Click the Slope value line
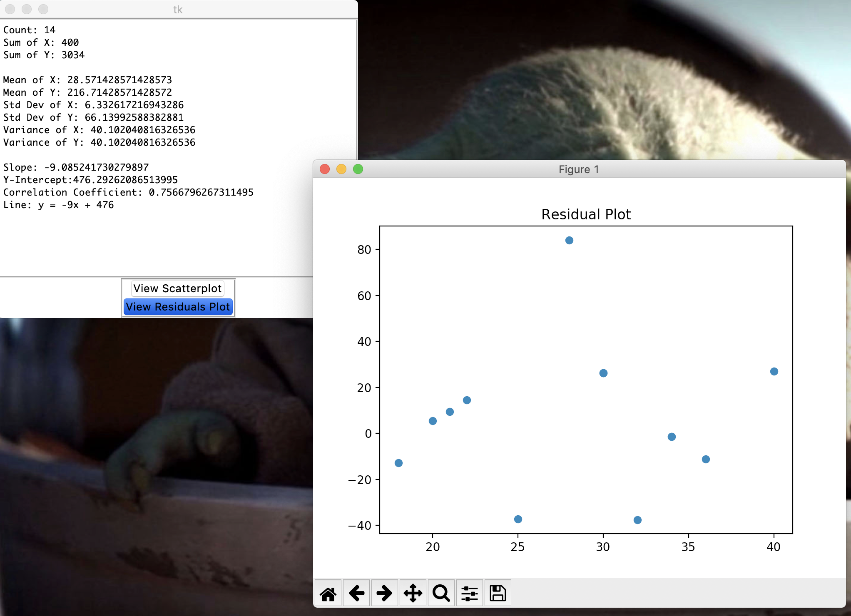The image size is (851, 616). click(76, 167)
